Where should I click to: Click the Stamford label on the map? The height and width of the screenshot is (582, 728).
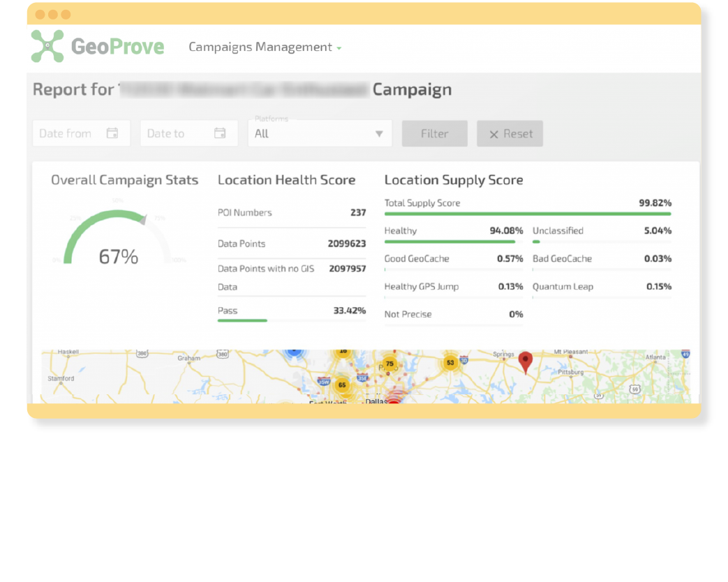(61, 378)
